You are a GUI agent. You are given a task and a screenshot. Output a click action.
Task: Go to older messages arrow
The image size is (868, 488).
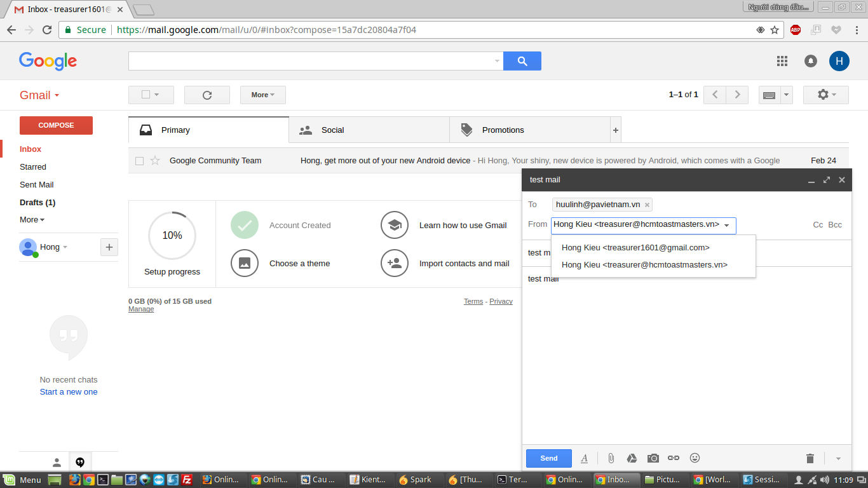pyautogui.click(x=737, y=95)
